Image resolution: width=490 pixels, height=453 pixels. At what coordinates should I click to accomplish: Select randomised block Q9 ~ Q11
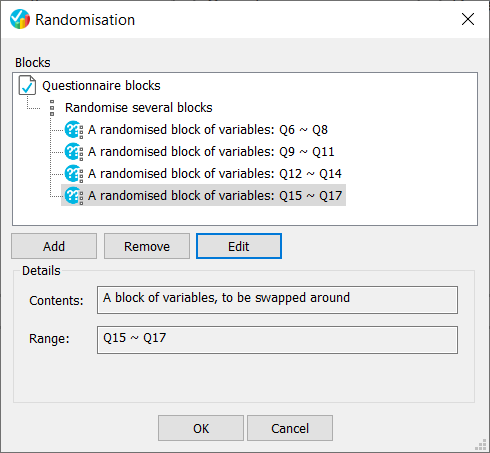211,152
